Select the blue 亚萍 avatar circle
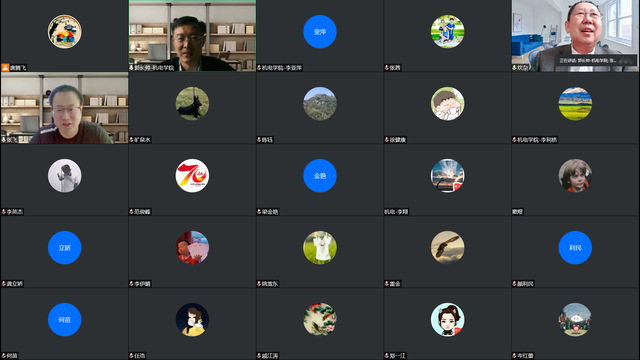 320,31
